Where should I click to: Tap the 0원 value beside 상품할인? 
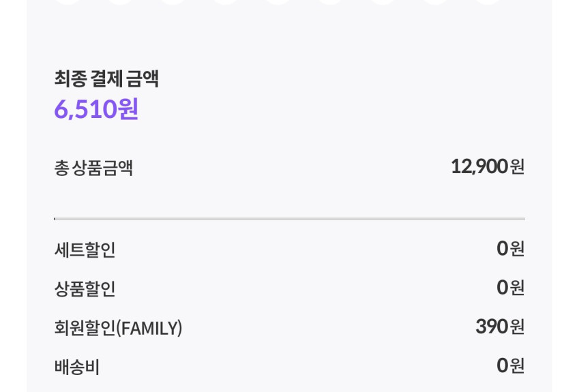click(x=510, y=288)
